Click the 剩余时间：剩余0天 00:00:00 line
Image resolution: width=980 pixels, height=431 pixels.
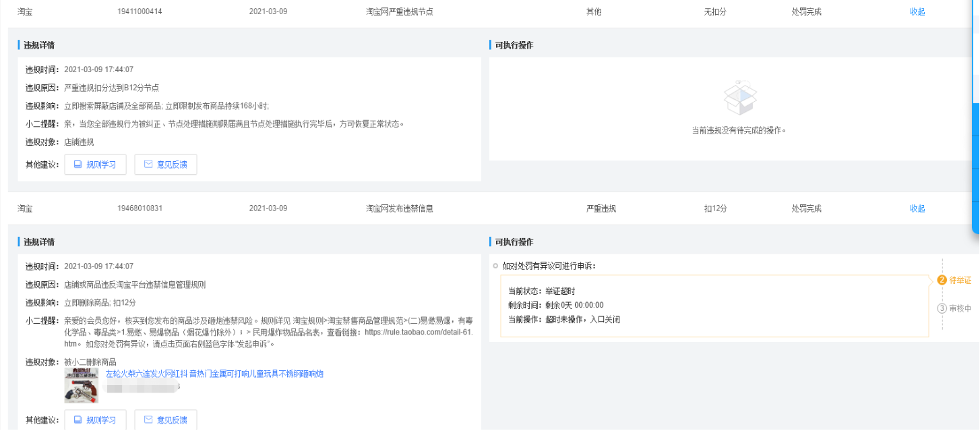556,305
